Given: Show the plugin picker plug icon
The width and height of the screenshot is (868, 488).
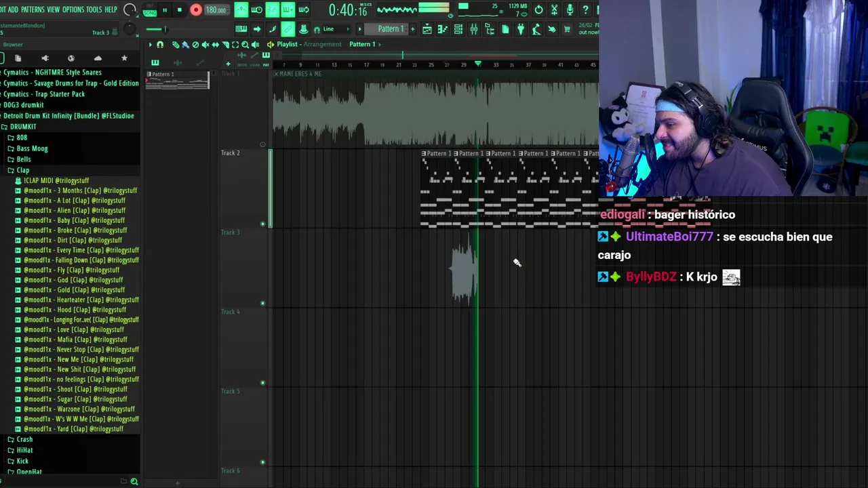Looking at the screenshot, I should pos(521,28).
